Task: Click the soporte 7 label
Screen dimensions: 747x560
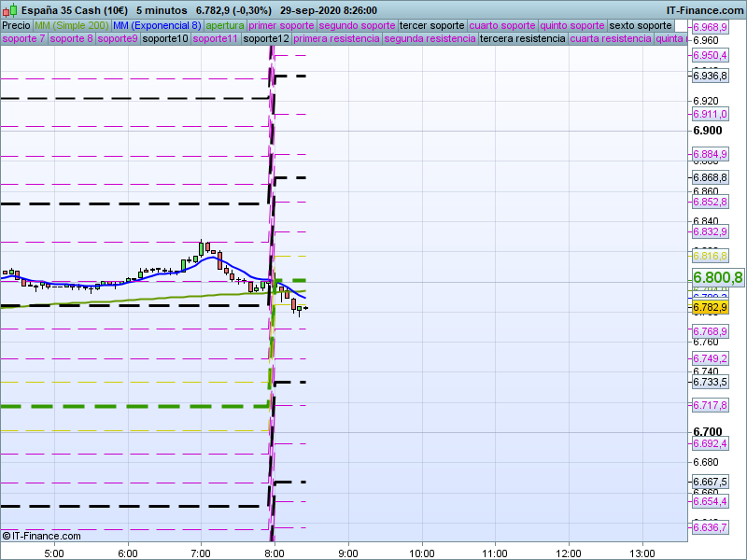Action: [x=24, y=38]
